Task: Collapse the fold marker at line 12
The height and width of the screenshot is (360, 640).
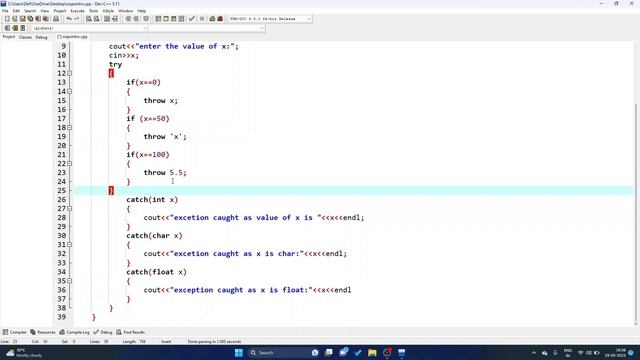Action: [x=69, y=73]
